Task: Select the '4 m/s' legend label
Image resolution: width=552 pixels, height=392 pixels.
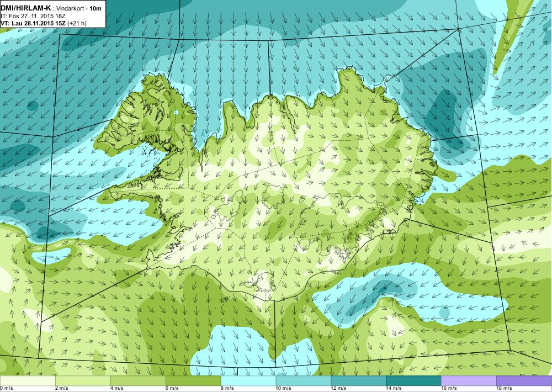Action: 117,389
